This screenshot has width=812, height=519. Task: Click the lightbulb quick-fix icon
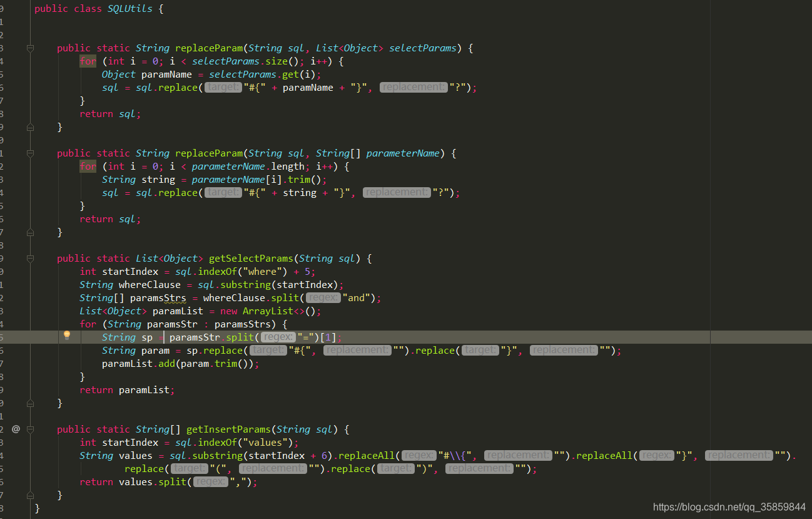tap(67, 336)
